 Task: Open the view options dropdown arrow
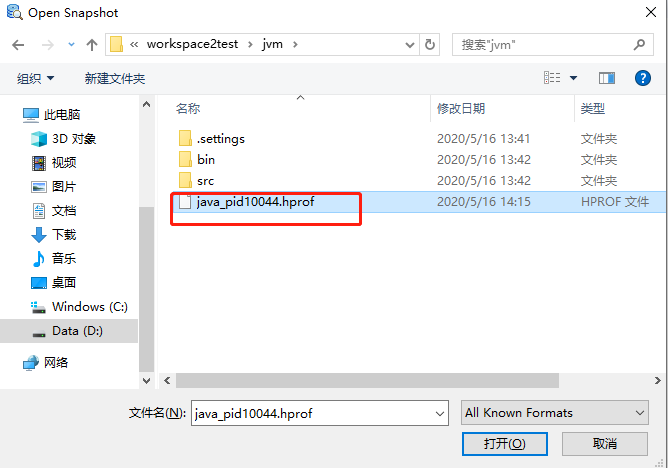(573, 78)
